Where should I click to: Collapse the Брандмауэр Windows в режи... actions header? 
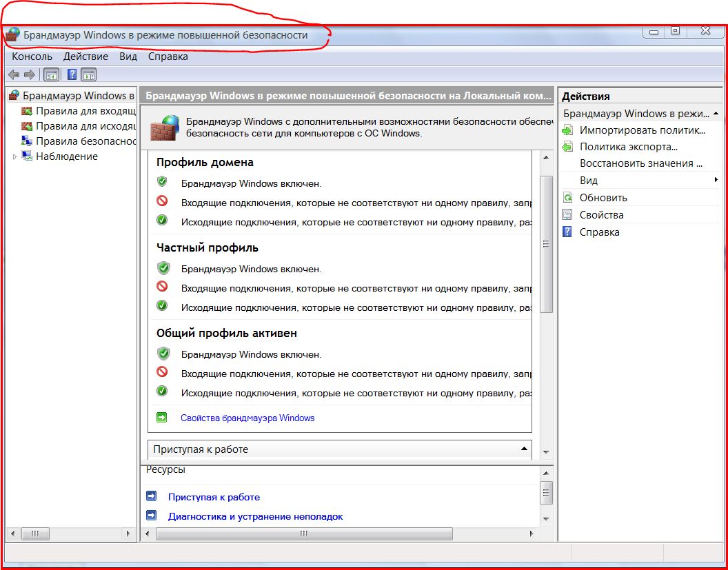point(716,113)
